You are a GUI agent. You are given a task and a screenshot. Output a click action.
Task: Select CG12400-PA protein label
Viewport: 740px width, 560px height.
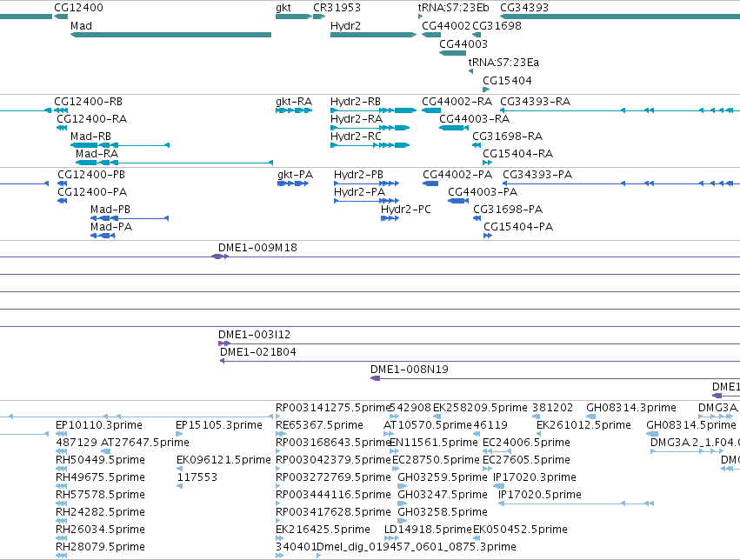pyautogui.click(x=92, y=192)
